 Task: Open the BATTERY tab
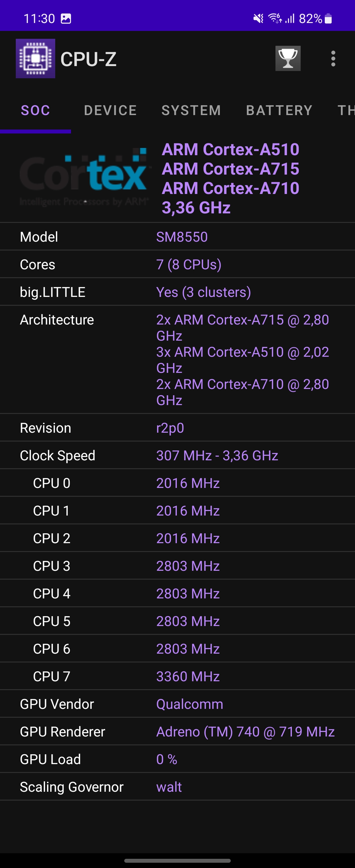(279, 110)
